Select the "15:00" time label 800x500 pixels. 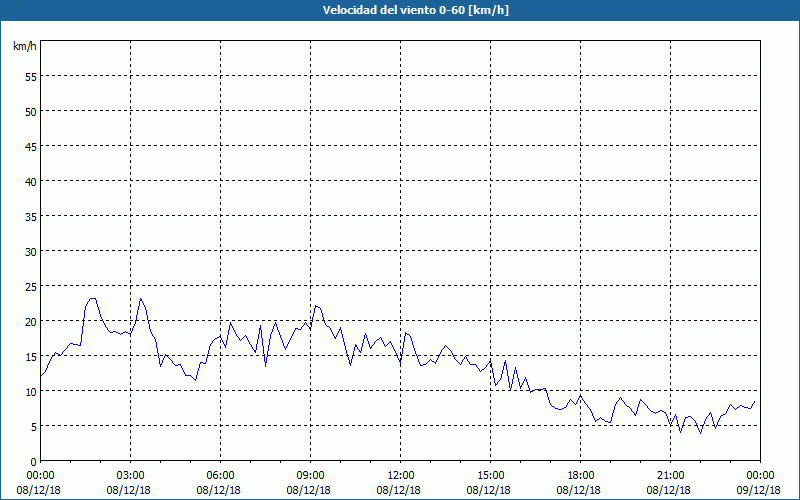click(x=490, y=476)
